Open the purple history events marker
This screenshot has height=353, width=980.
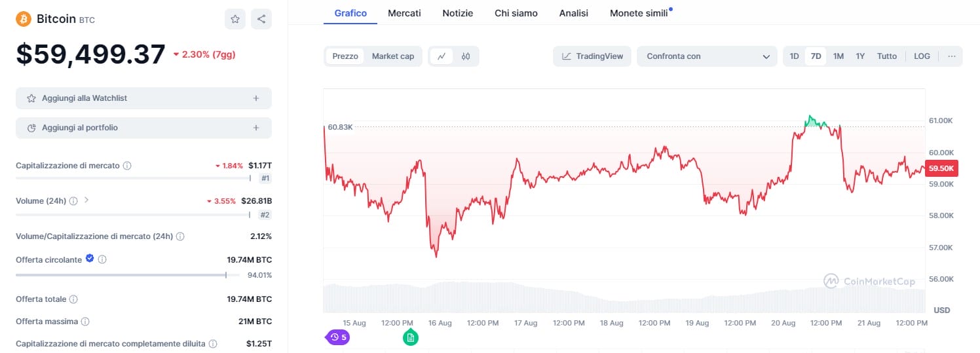pos(338,337)
